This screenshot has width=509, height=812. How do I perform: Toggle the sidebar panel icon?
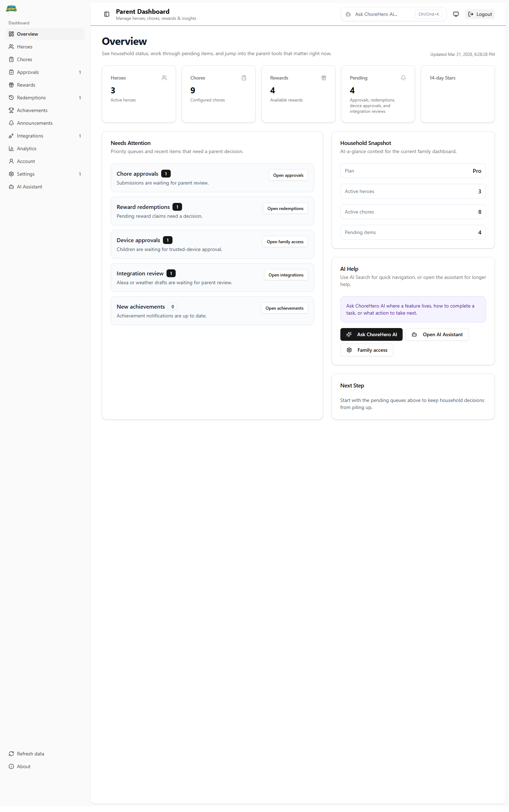107,14
